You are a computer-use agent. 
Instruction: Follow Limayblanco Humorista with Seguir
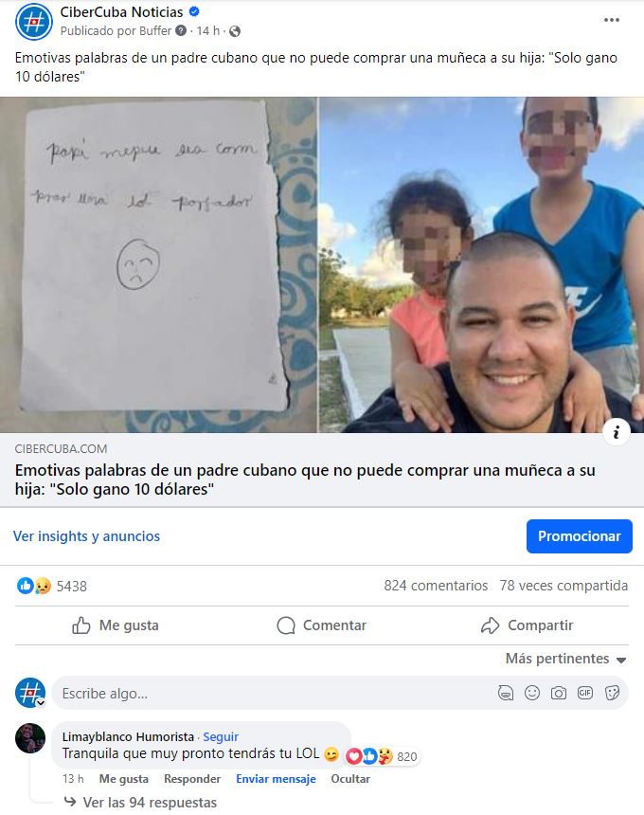221,736
